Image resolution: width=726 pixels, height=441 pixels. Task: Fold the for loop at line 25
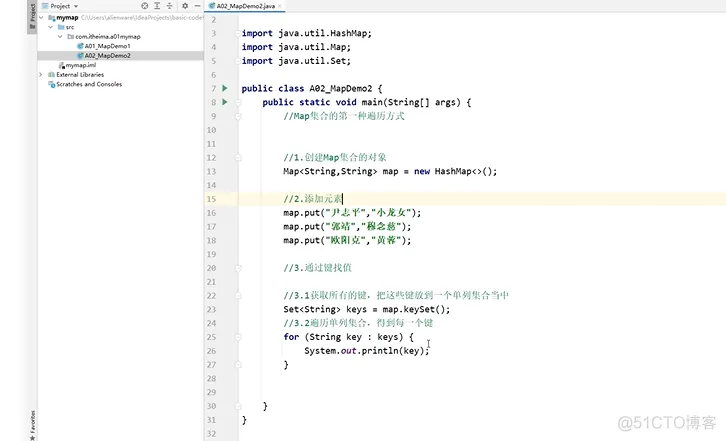point(238,337)
